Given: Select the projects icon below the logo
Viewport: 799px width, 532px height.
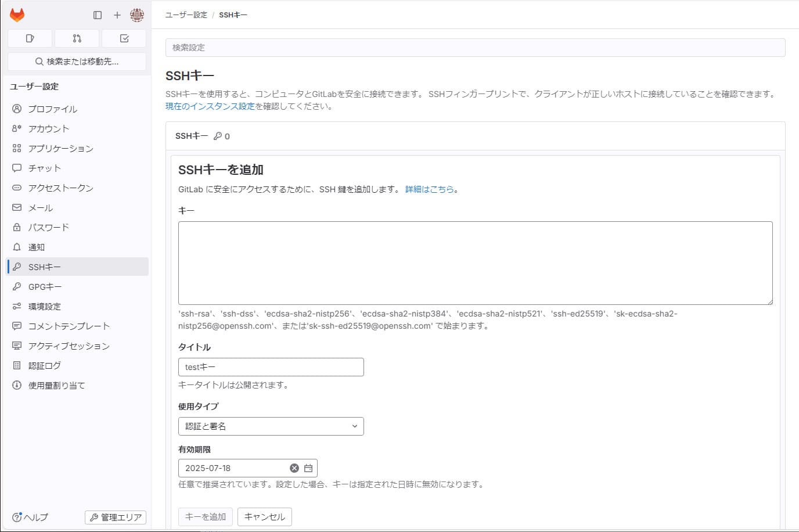Looking at the screenshot, I should coord(30,37).
